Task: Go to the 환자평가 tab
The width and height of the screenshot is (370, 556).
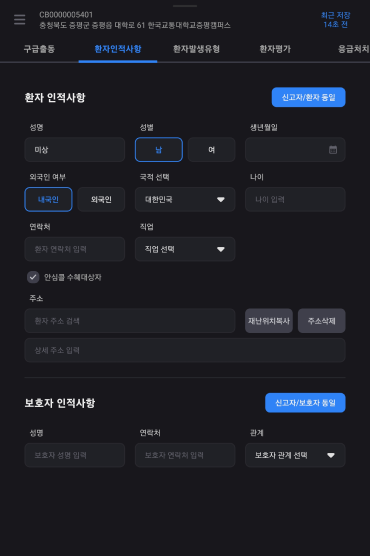Action: pyautogui.click(x=275, y=49)
